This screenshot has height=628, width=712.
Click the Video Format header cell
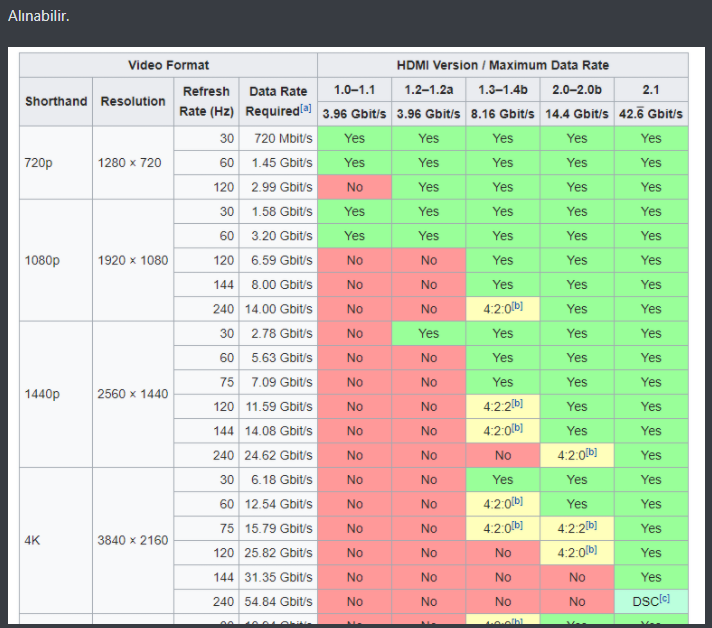tap(168, 65)
